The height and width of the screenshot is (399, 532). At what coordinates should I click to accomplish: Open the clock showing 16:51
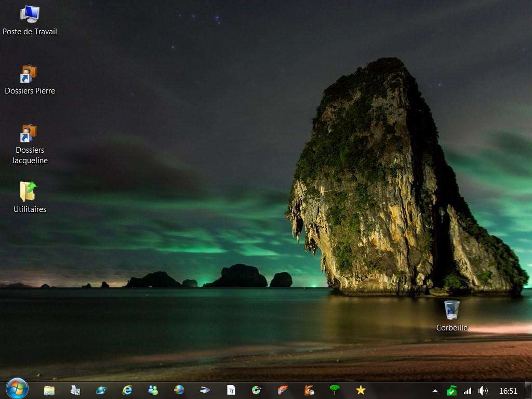508,391
